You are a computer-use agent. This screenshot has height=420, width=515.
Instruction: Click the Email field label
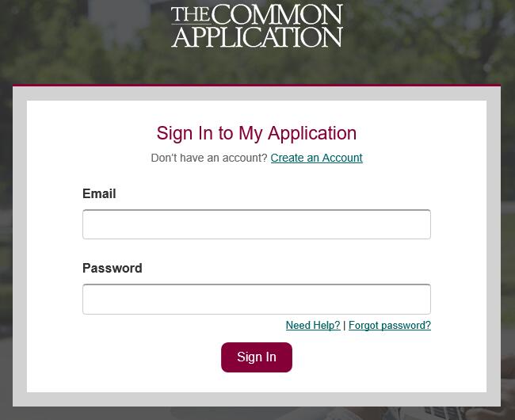coord(99,193)
